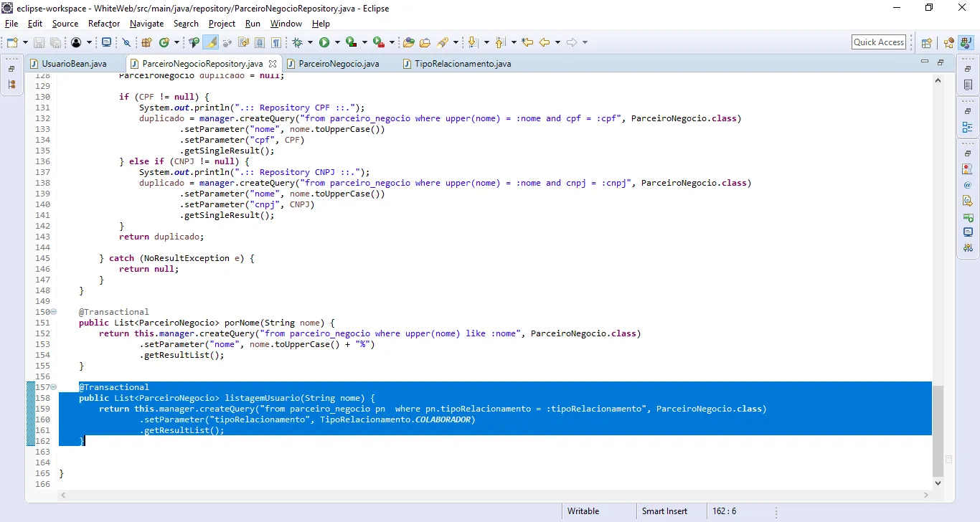Open the Task List view icon
The width and height of the screenshot is (980, 522).
(x=968, y=85)
